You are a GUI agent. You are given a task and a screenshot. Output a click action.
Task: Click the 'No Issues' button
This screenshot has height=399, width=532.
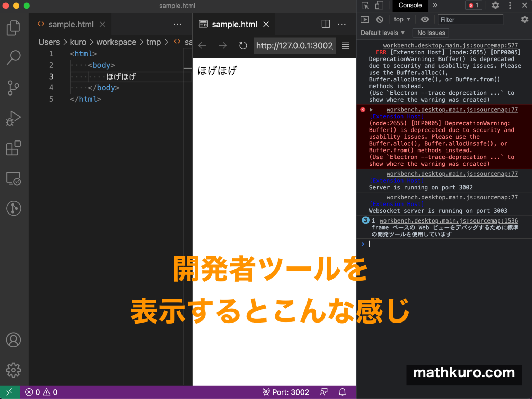pos(430,33)
